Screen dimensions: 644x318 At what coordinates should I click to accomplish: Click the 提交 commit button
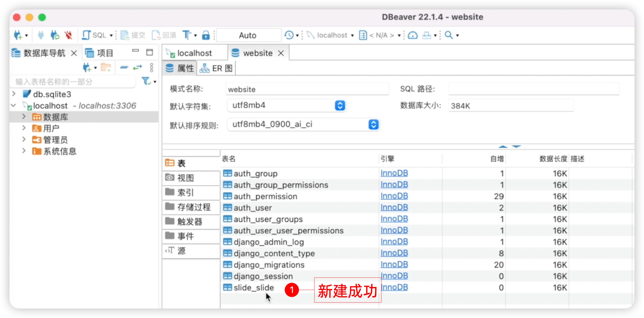(133, 35)
